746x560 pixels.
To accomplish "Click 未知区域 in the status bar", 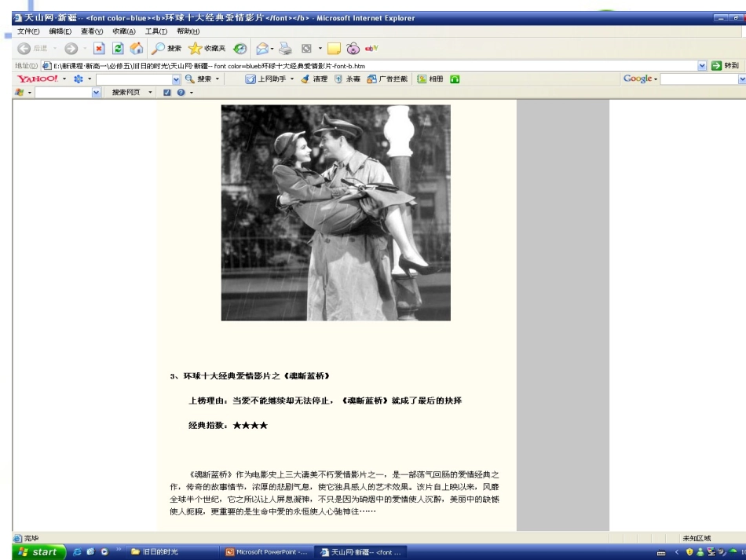I will pyautogui.click(x=697, y=538).
